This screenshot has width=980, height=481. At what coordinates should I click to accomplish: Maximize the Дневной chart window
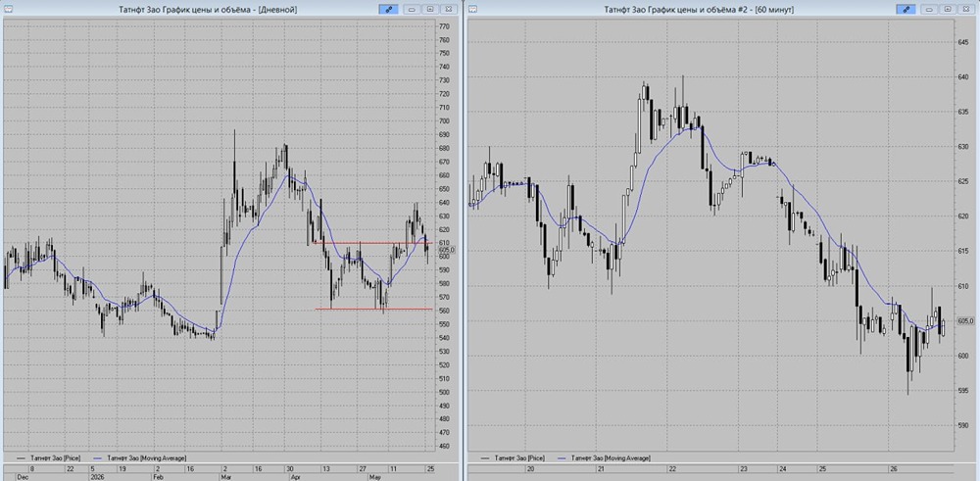click(x=430, y=10)
